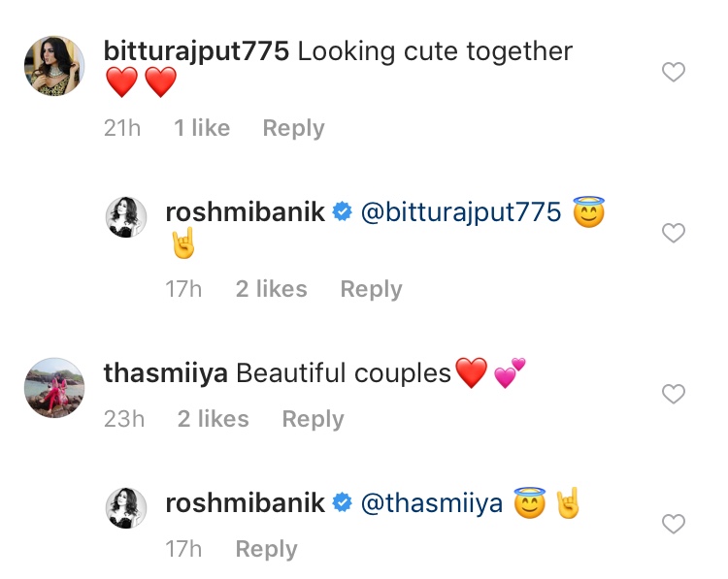Reply to roshmibanik's 2-likes comment
Image resolution: width=728 pixels, height=579 pixels.
pyautogui.click(x=372, y=289)
